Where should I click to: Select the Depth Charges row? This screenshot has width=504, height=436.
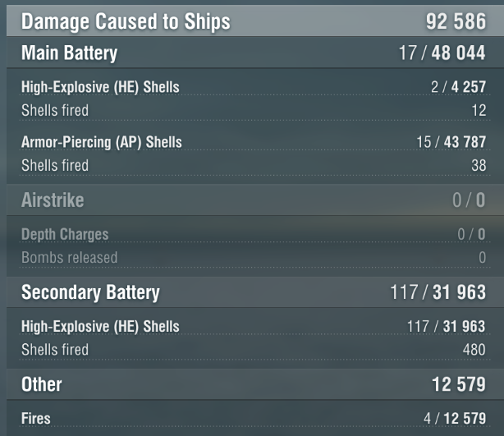255,234
